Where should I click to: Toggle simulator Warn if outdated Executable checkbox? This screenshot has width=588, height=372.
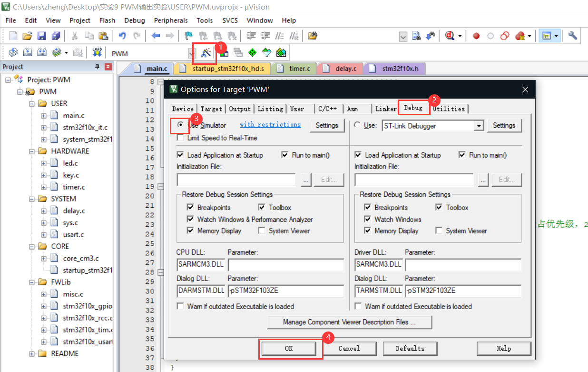click(x=180, y=306)
